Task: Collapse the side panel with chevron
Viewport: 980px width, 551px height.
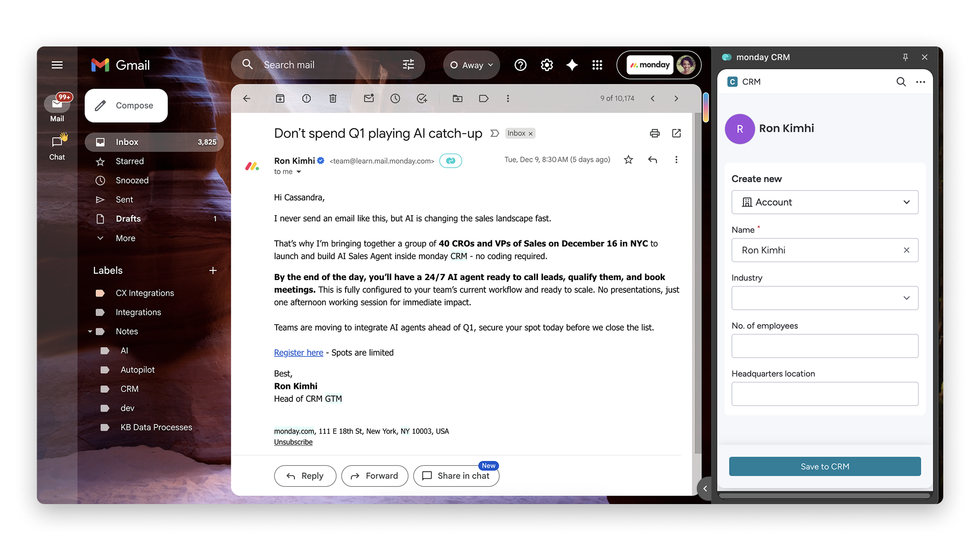Action: pyautogui.click(x=705, y=488)
